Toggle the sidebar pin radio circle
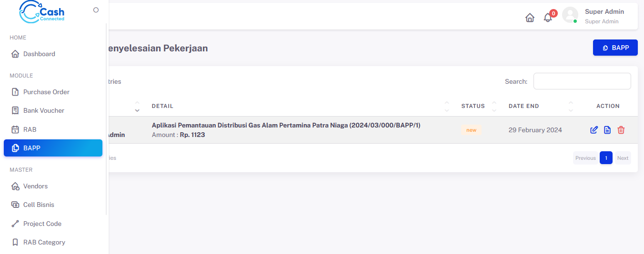This screenshot has width=644, height=254. point(96,10)
